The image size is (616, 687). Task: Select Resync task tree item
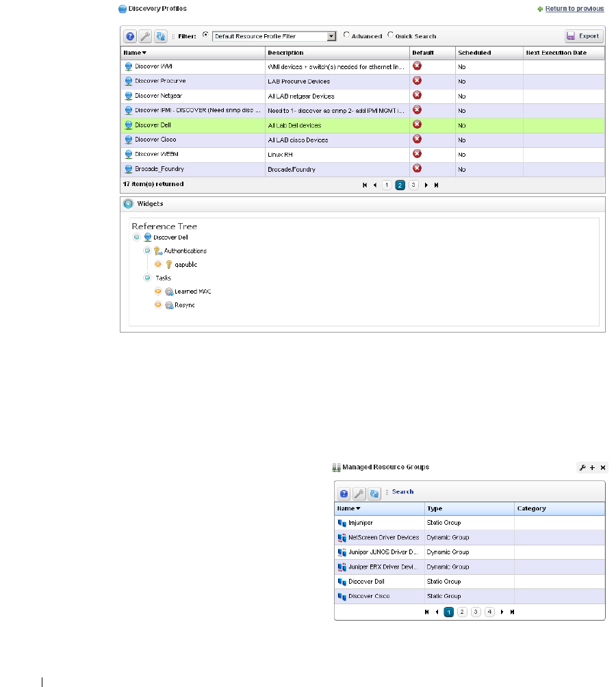(x=184, y=305)
